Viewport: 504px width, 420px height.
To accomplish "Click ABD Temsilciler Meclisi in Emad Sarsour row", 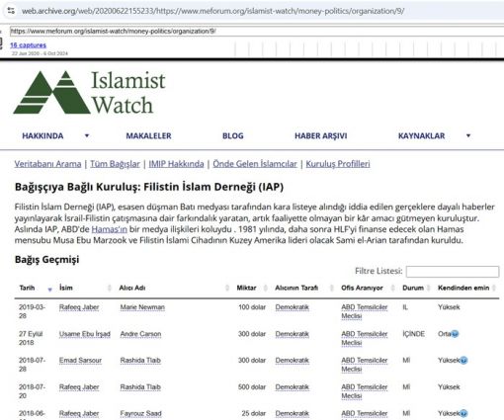I will pos(365,365).
